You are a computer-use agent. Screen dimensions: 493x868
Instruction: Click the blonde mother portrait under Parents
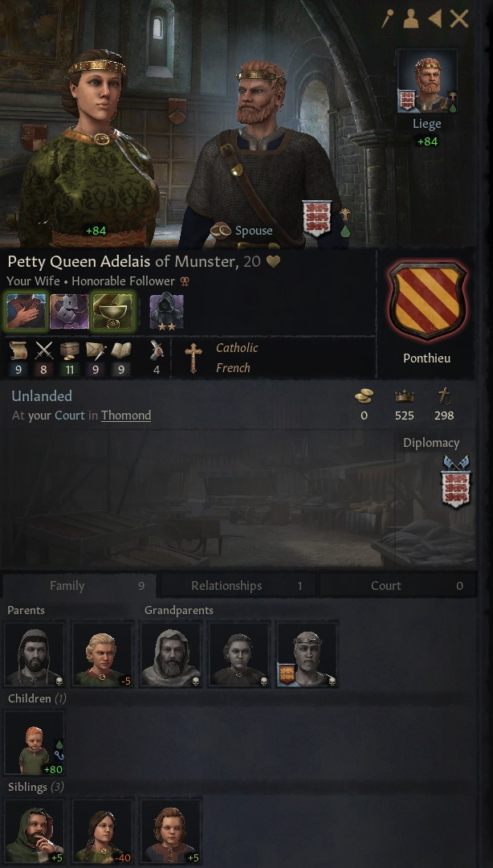103,654
